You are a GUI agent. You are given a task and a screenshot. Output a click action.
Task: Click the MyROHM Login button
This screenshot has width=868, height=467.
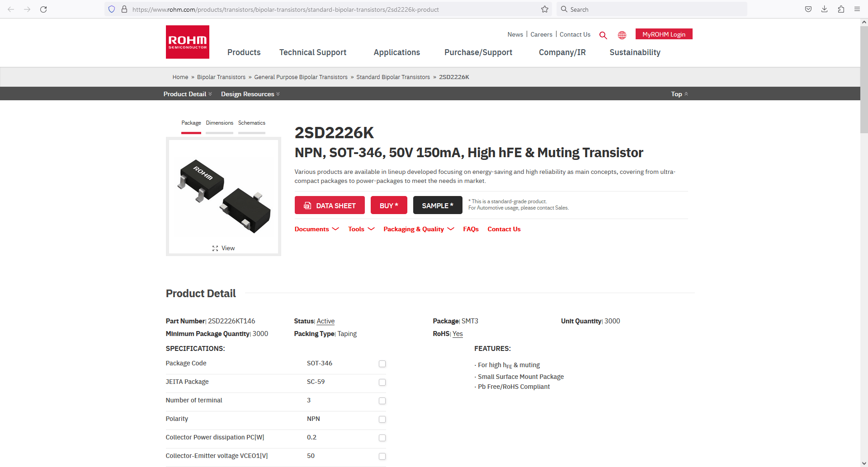point(664,34)
